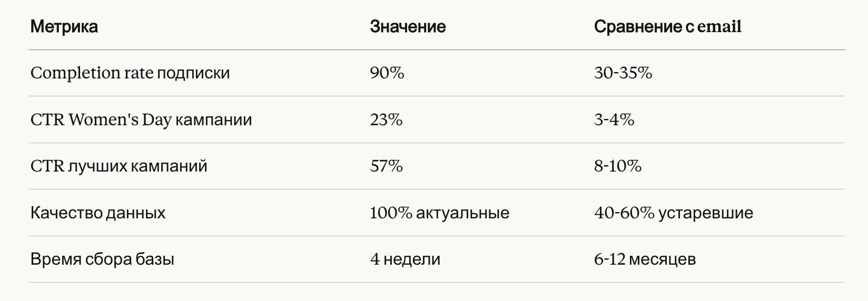Select the 23% value cell
868x301 pixels.
pos(387,119)
